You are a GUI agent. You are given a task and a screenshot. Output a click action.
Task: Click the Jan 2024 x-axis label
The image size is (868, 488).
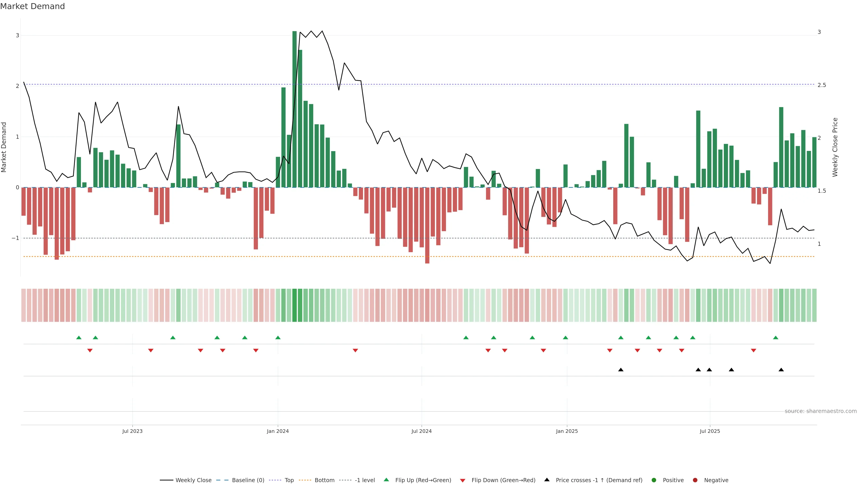pos(278,431)
